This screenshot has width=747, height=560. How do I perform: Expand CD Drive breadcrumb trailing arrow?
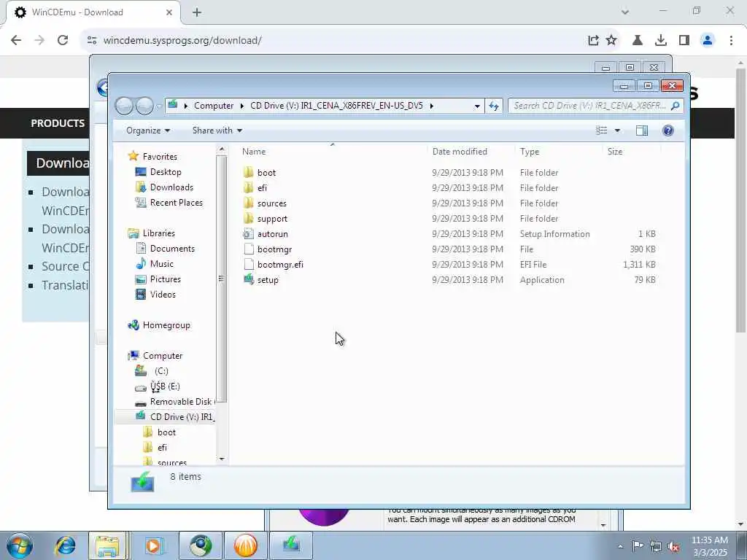(x=432, y=106)
